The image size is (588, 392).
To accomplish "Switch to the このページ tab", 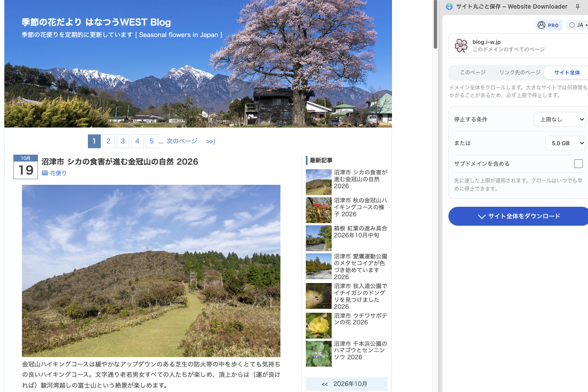I will click(x=473, y=72).
